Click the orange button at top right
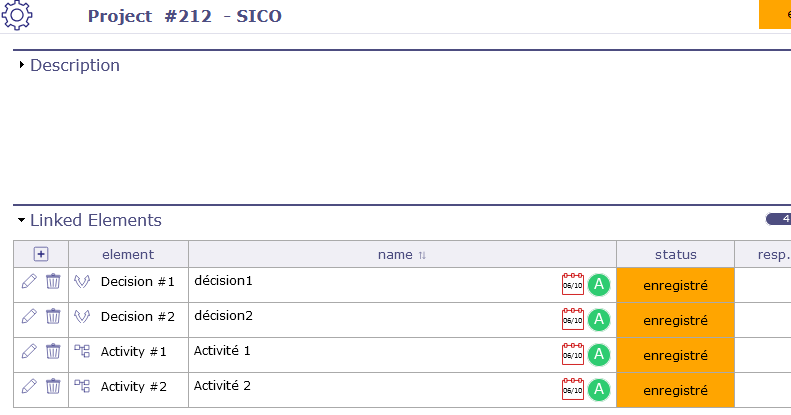 (x=775, y=14)
